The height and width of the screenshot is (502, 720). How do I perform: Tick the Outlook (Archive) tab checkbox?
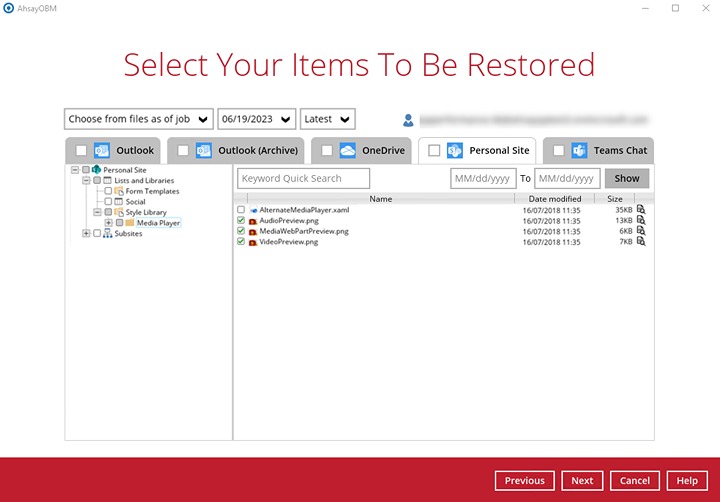tap(182, 151)
